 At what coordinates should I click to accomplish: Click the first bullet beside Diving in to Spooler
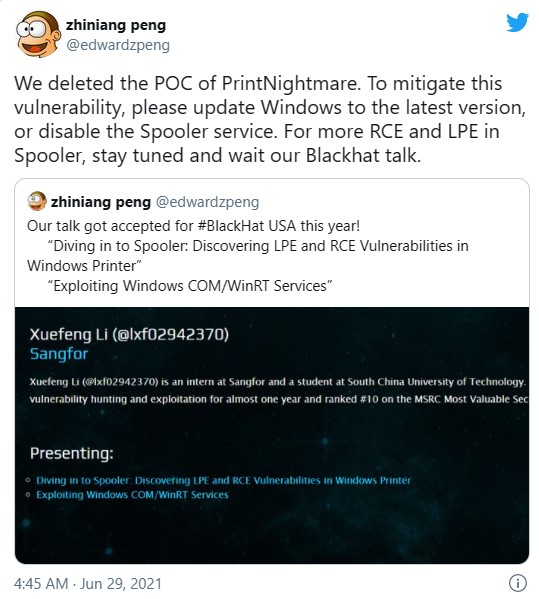point(28,480)
